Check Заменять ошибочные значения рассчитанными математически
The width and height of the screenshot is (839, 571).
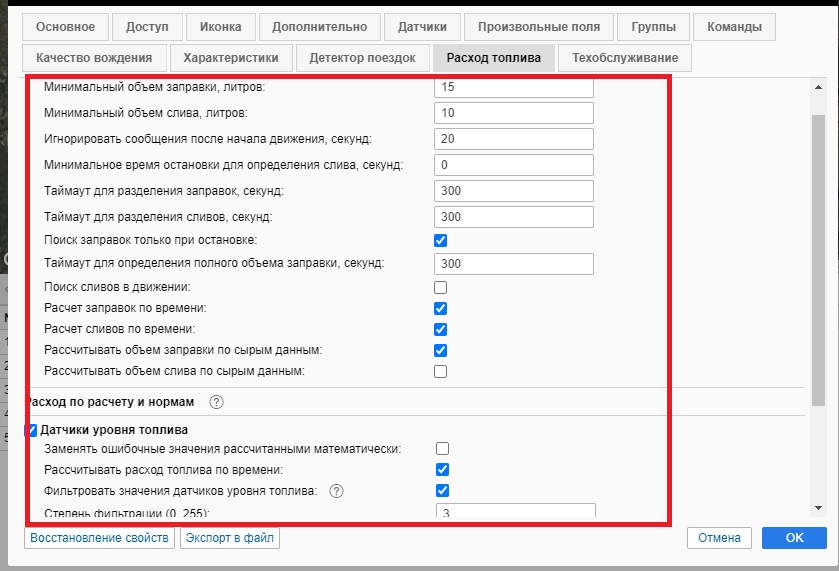coord(442,449)
